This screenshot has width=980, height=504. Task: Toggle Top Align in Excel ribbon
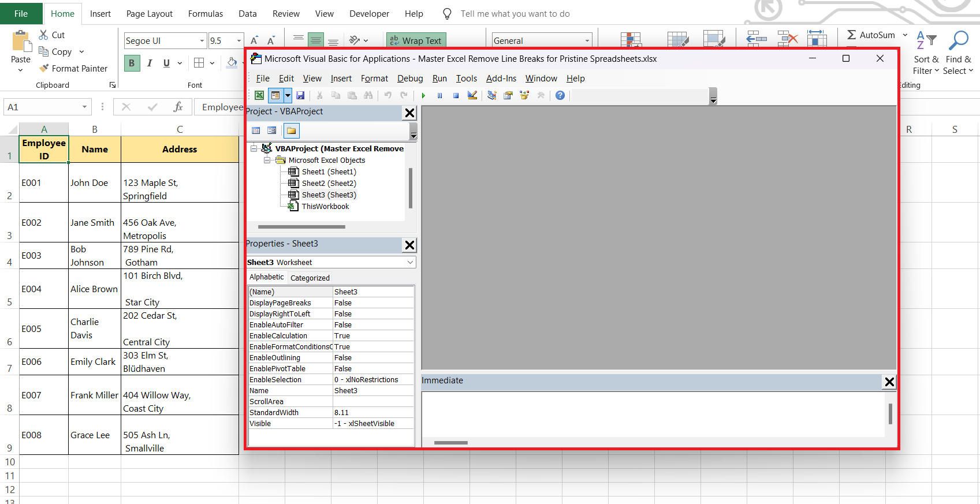coord(299,40)
